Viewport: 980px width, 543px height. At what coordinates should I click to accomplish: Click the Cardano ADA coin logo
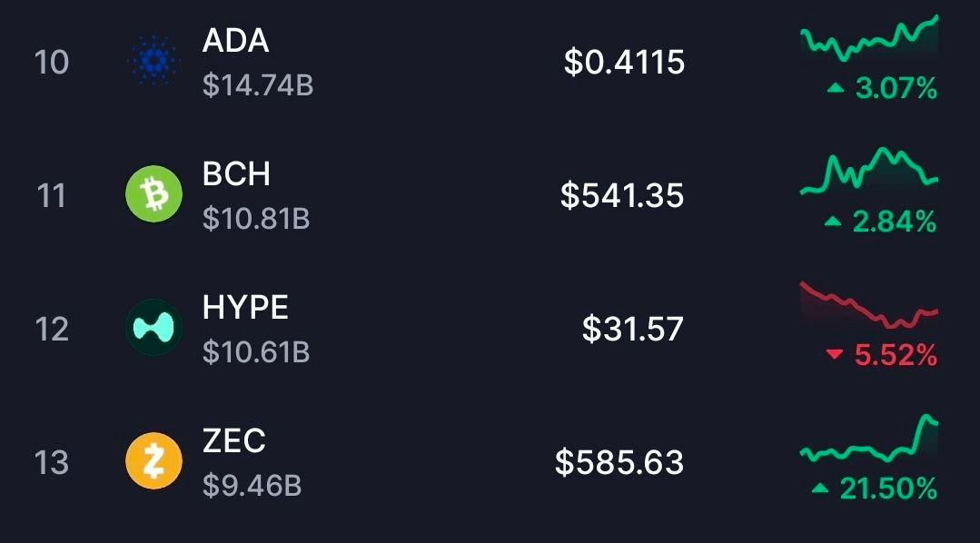click(x=153, y=59)
